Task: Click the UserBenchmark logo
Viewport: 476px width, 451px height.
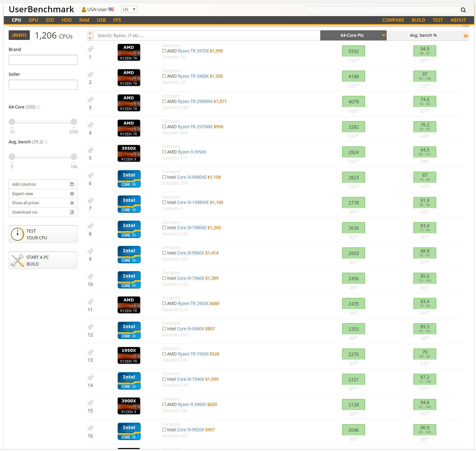Action: (x=41, y=9)
